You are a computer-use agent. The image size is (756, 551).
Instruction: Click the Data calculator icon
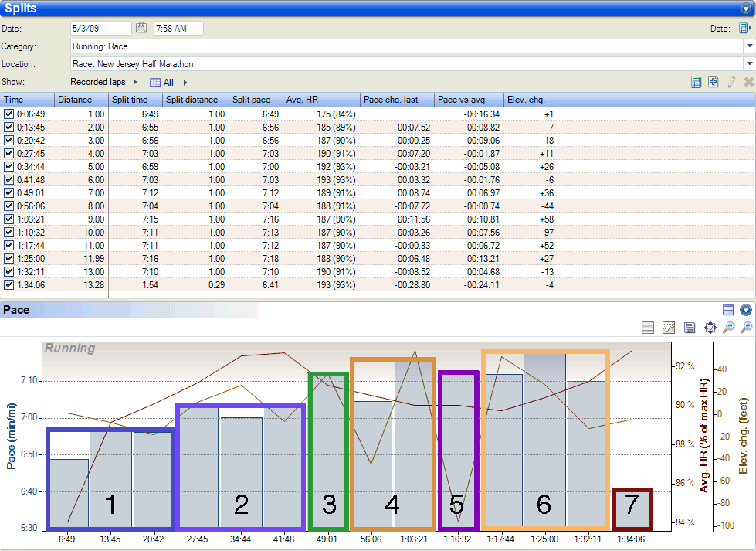point(744,28)
